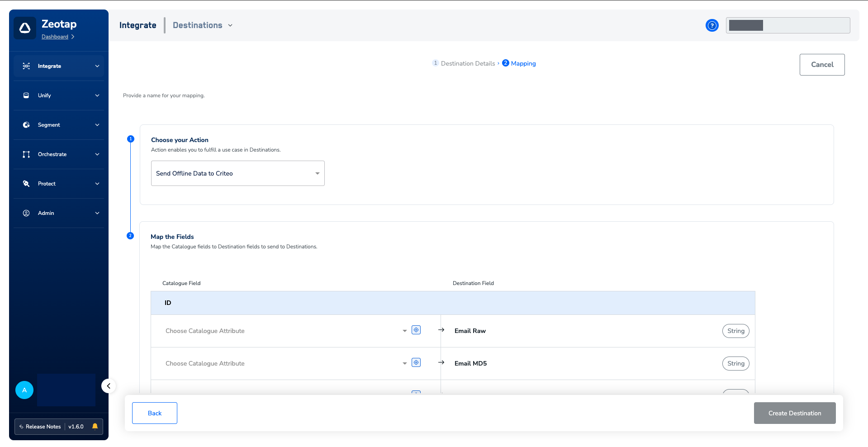The image size is (868, 447).
Task: Click the Segment pie chart icon
Action: (x=26, y=125)
